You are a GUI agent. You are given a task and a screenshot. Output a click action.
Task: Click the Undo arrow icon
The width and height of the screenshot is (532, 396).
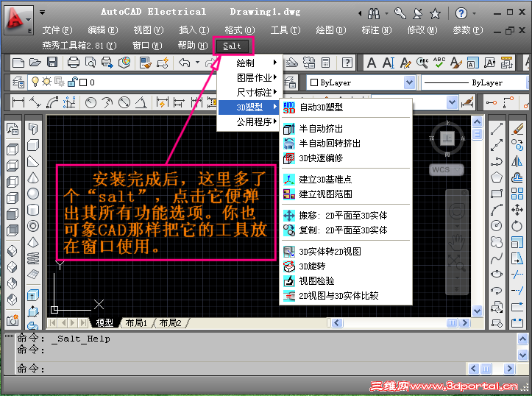[184, 63]
